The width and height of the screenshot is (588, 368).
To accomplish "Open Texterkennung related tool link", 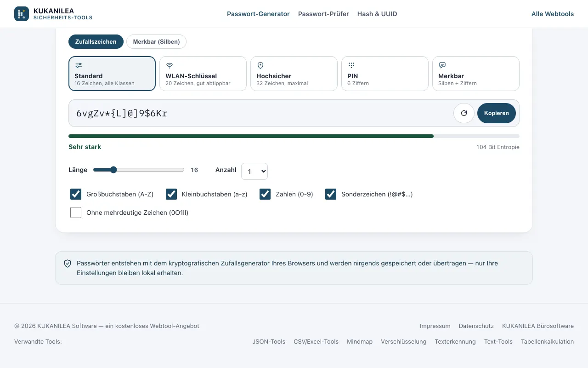I will pos(455,341).
